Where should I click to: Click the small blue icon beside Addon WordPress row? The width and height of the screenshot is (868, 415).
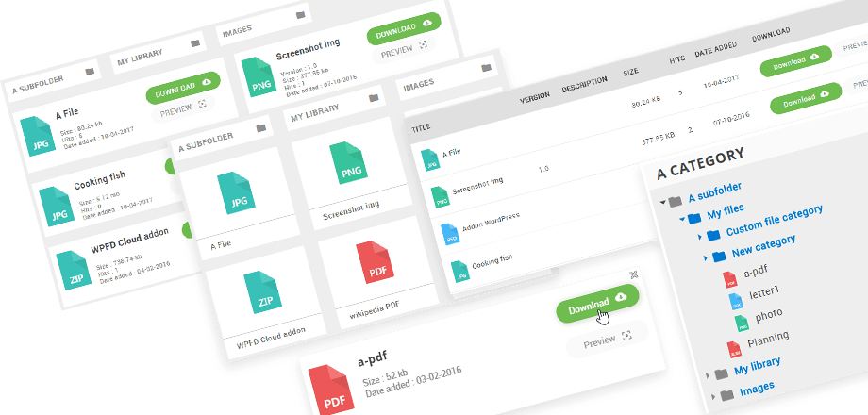coord(448,232)
